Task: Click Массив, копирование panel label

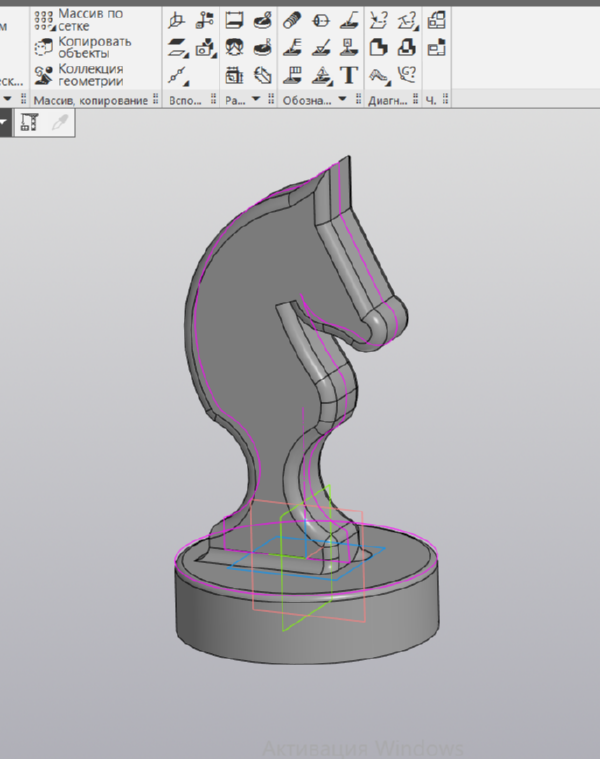Action: tap(90, 100)
